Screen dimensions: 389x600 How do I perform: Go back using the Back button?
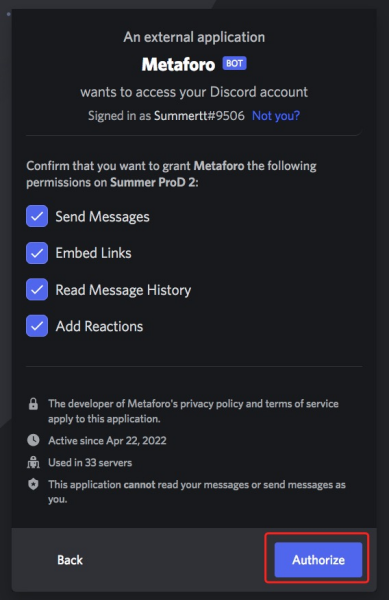(70, 560)
